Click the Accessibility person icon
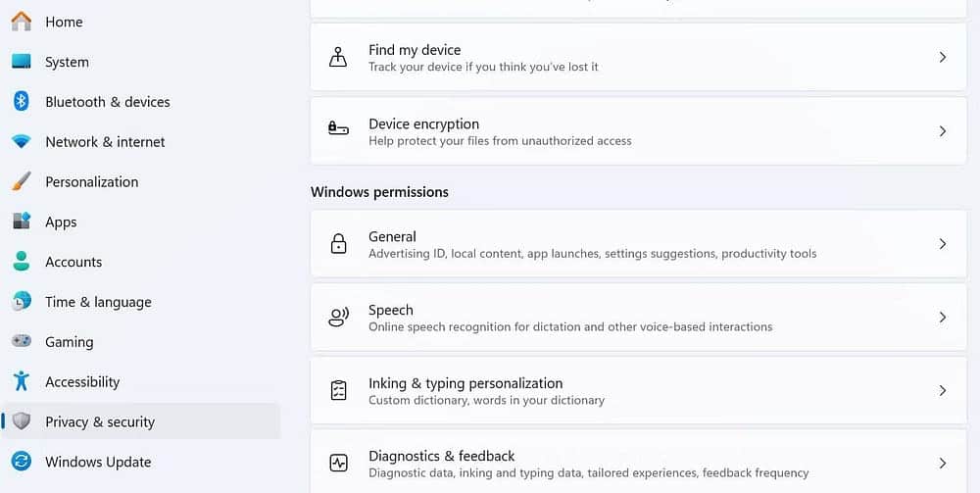Image resolution: width=980 pixels, height=493 pixels. coord(21,381)
